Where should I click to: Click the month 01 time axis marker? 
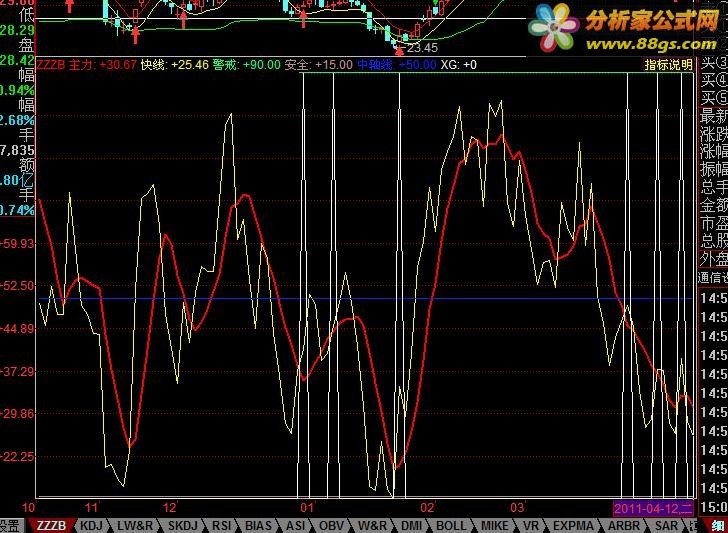pos(307,507)
